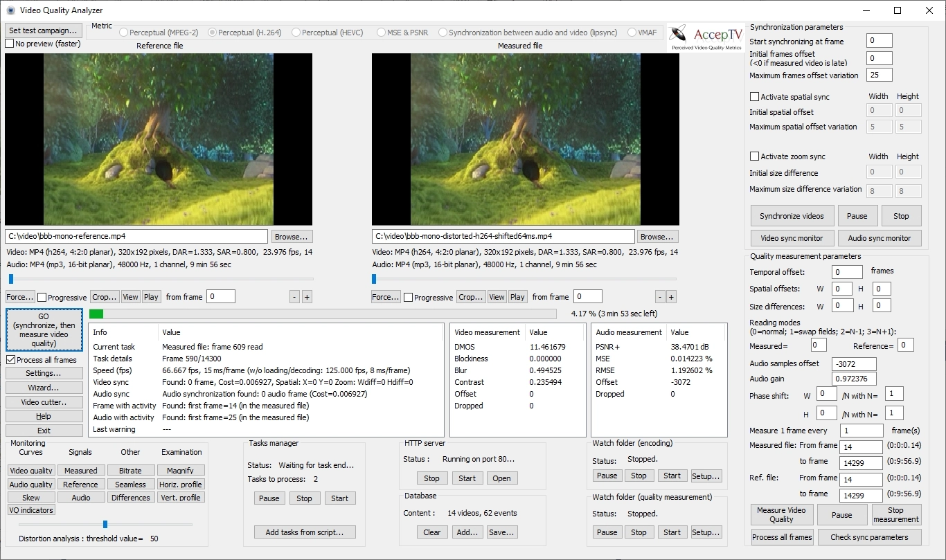
Task: Click the Start synchronizing at frame field
Action: 880,41
